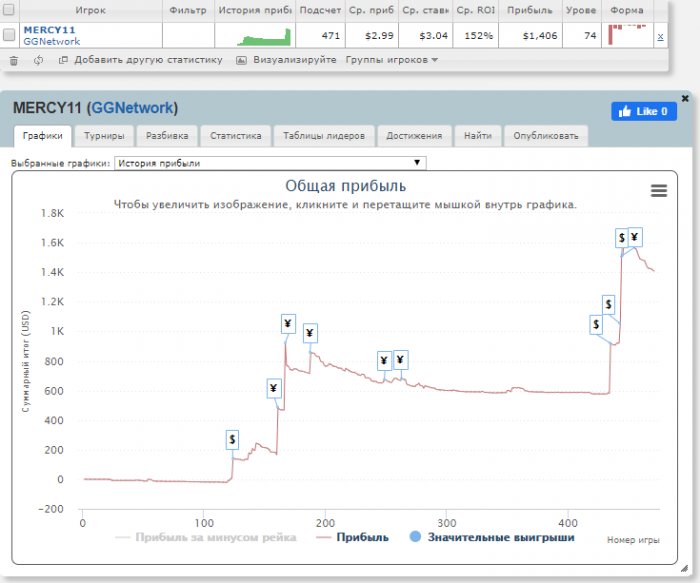Click the trash delete icon below the table

tap(13, 60)
